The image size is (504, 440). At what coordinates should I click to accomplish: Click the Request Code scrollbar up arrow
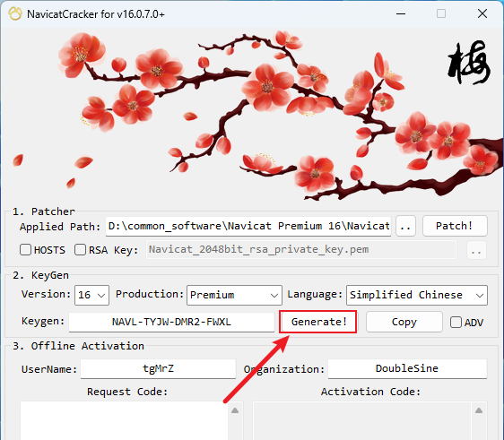click(x=235, y=410)
